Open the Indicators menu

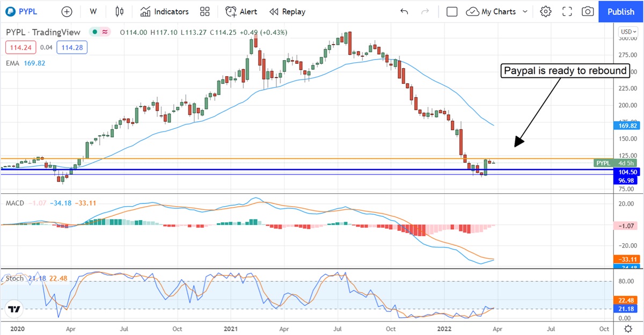point(164,11)
